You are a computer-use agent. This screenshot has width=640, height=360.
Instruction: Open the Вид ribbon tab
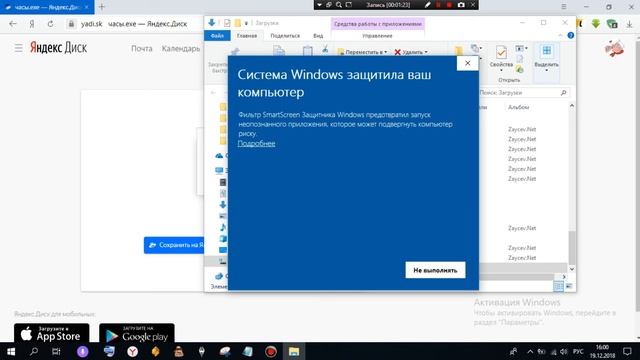(318, 36)
